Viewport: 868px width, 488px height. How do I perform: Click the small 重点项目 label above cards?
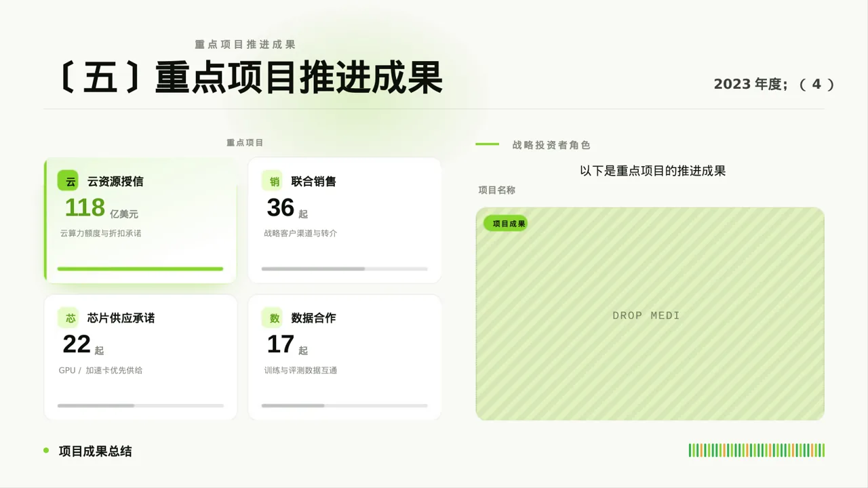245,143
